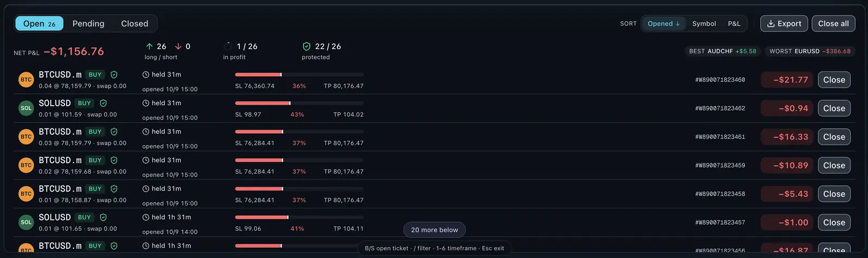Click the red short arrow icon next to 0

coord(178,47)
